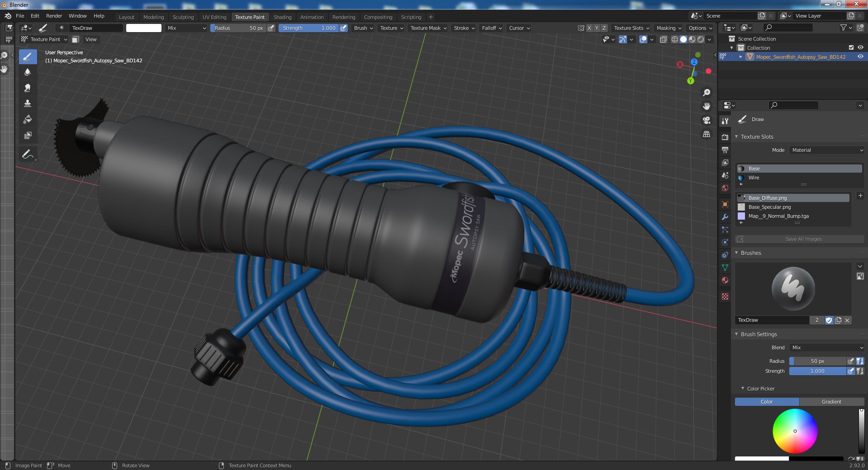The image size is (868, 470).
Task: Select the Mask tool
Action: click(x=28, y=135)
